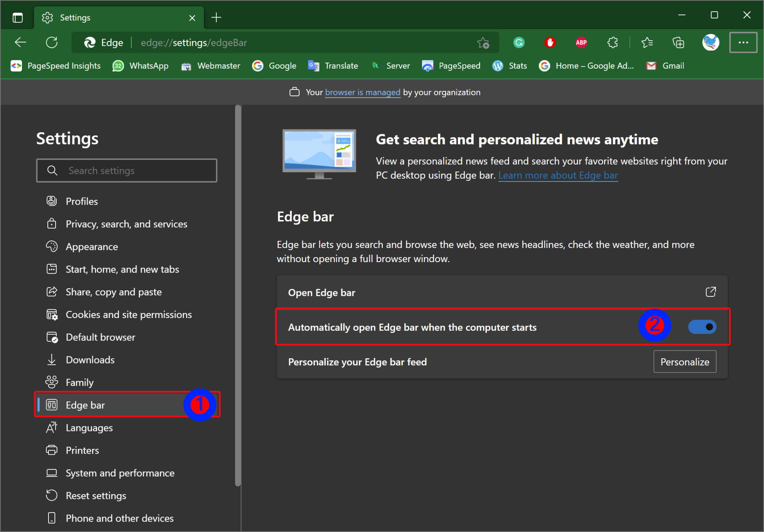764x532 pixels.
Task: Open Translate bookmark
Action: pos(333,66)
